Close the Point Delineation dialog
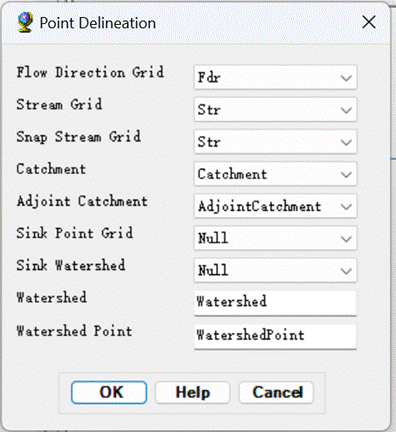This screenshot has width=396, height=432. pos(369,22)
